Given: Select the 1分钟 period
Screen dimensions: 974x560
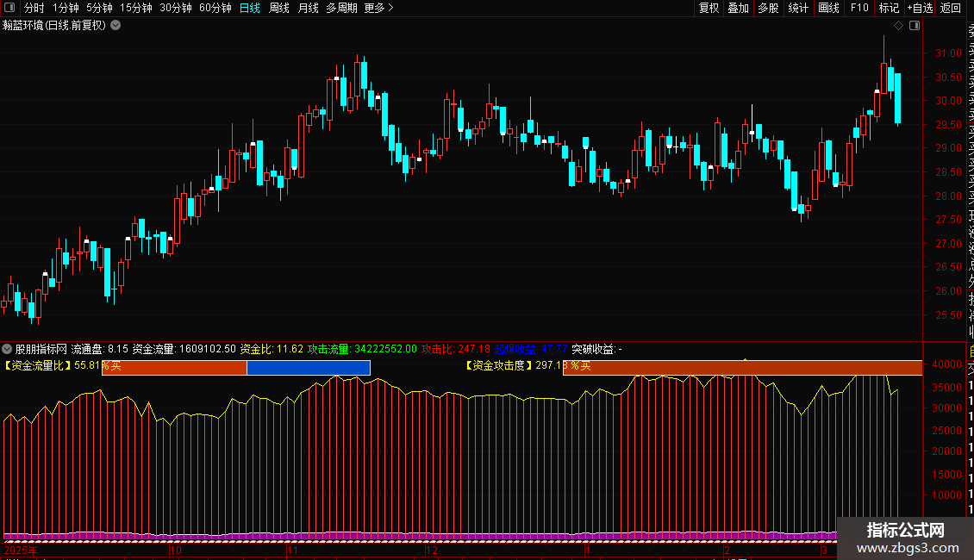Looking at the screenshot, I should click(x=66, y=8).
